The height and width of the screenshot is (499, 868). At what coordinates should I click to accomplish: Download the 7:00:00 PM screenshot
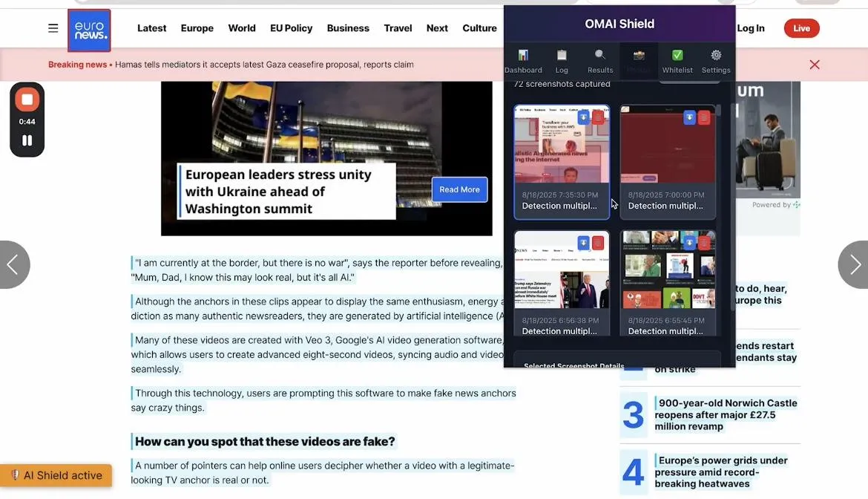(x=689, y=117)
